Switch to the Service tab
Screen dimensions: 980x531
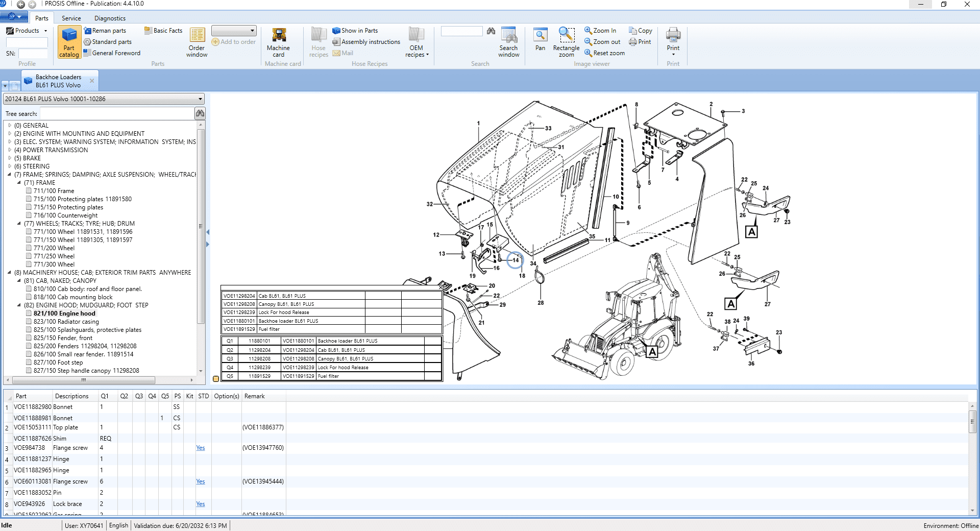pos(71,18)
